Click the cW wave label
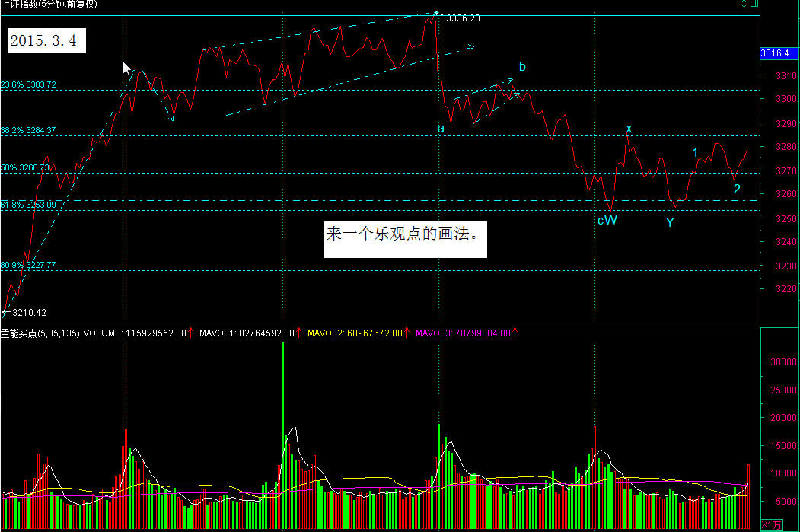Screen dimensions: 800x532 tap(607, 221)
